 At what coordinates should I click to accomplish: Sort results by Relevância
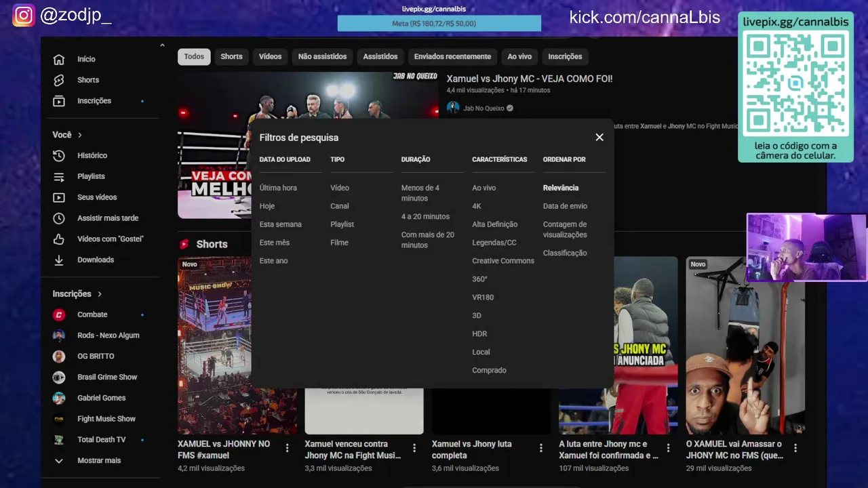[561, 188]
